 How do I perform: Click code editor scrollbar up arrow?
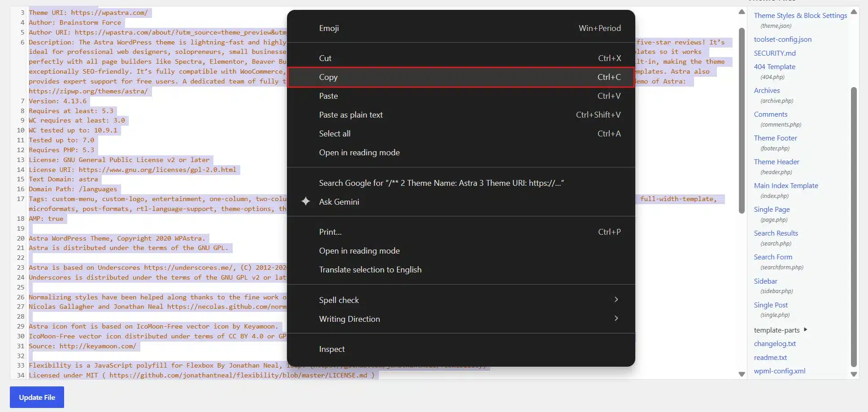(x=742, y=12)
